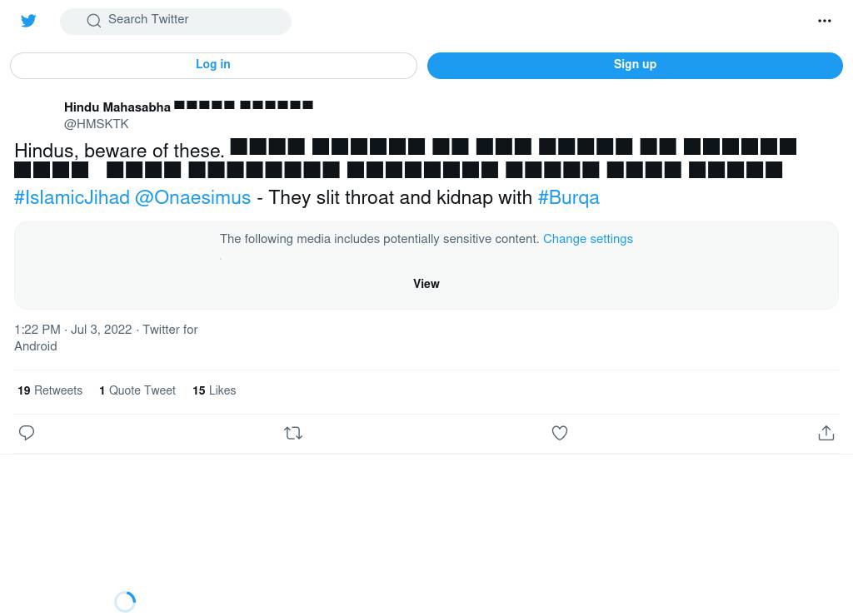Click Change settings link
The height and width of the screenshot is (616, 853).
588,239
